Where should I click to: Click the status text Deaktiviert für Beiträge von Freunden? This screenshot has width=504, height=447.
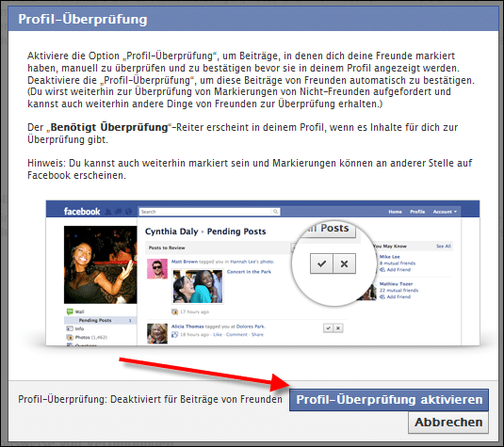click(x=196, y=399)
